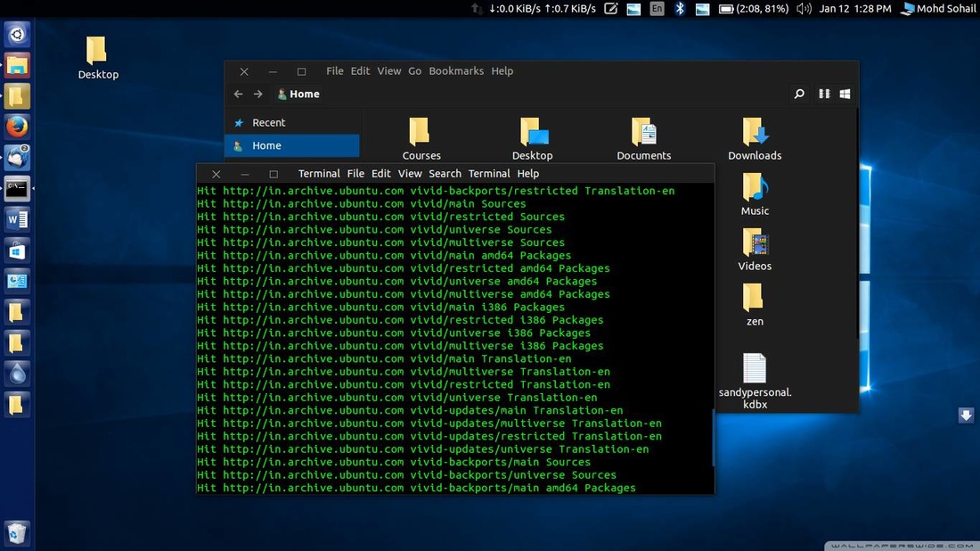The height and width of the screenshot is (551, 980).
Task: Open the terminal window's Search menu
Action: click(x=445, y=173)
